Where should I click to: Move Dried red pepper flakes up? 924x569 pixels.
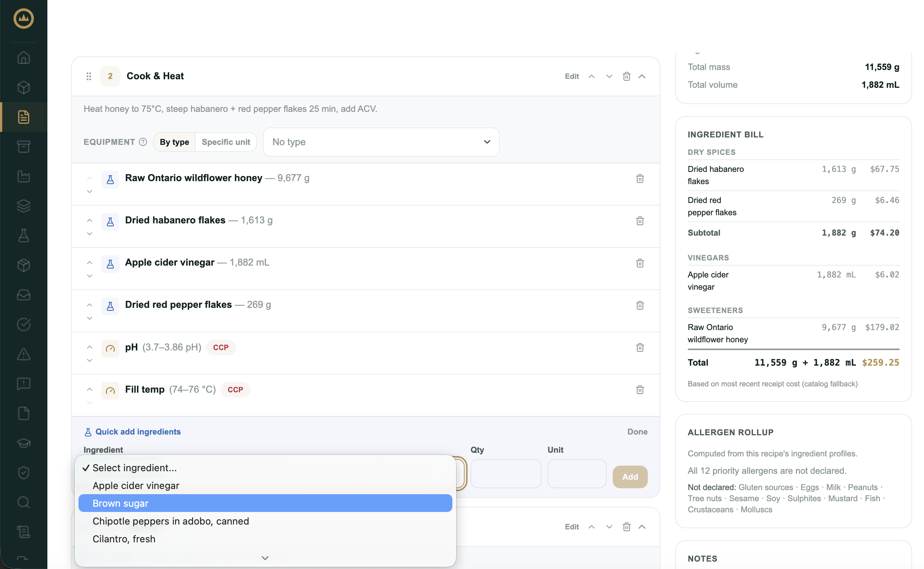coord(90,305)
